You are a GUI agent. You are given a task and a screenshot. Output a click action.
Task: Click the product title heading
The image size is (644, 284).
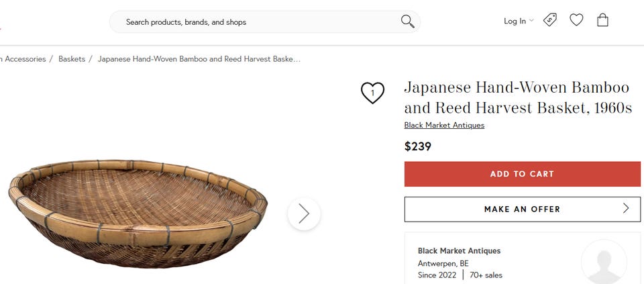[x=517, y=97]
